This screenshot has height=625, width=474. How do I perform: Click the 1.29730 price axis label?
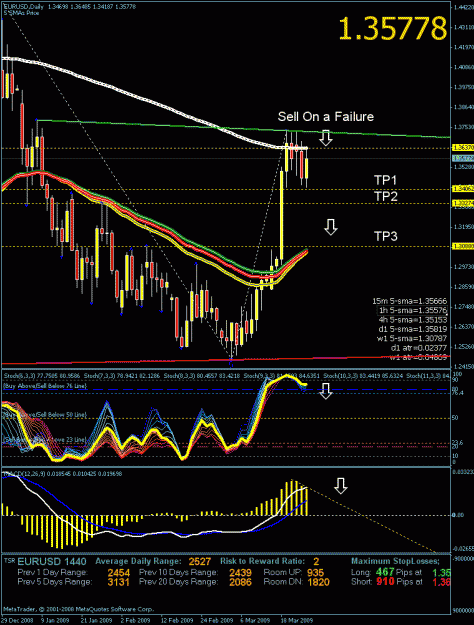[x=464, y=267]
